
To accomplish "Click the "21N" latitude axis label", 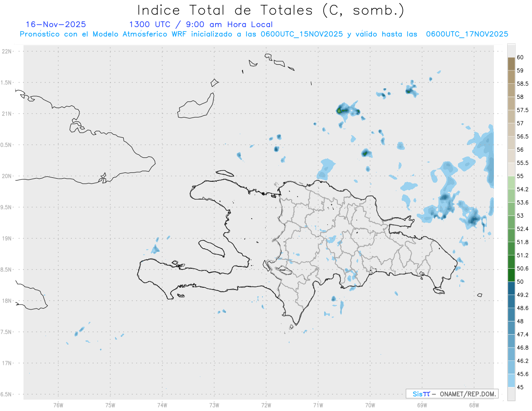I will (7, 114).
